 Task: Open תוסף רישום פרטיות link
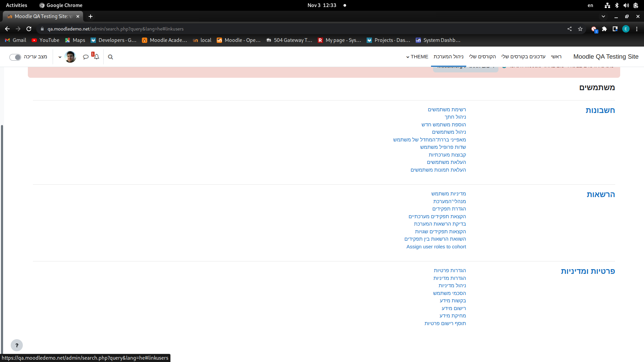(x=445, y=323)
